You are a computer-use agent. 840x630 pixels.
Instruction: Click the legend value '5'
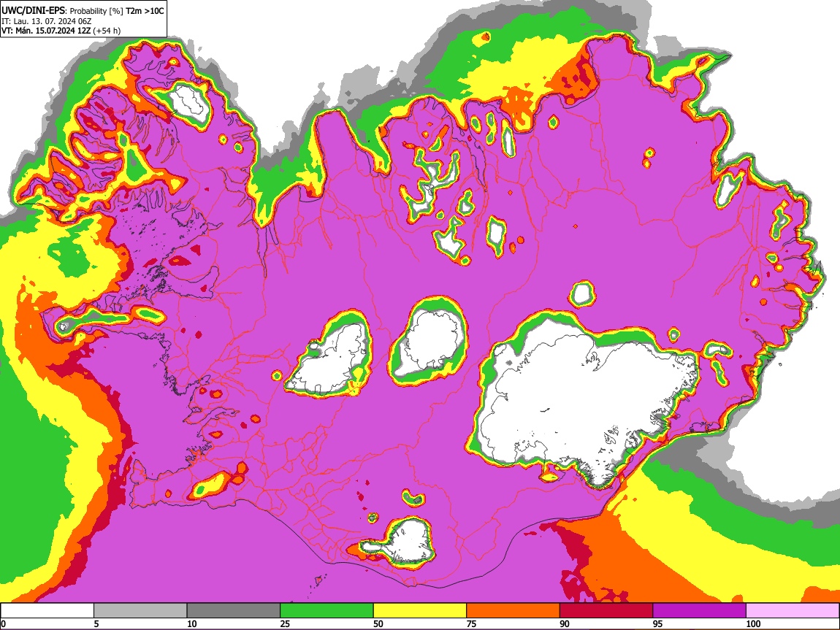click(96, 623)
